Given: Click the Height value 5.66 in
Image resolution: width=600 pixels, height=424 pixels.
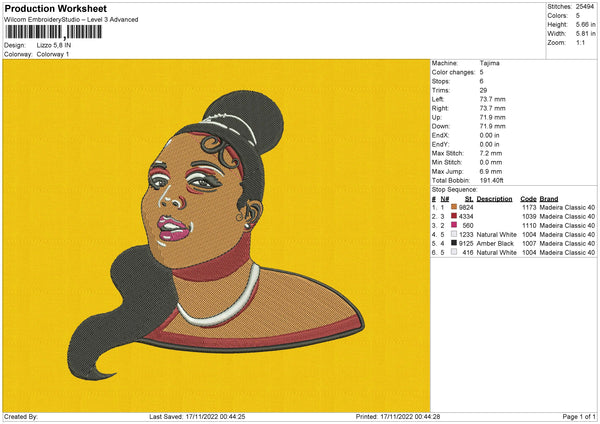Looking at the screenshot, I should (585, 24).
